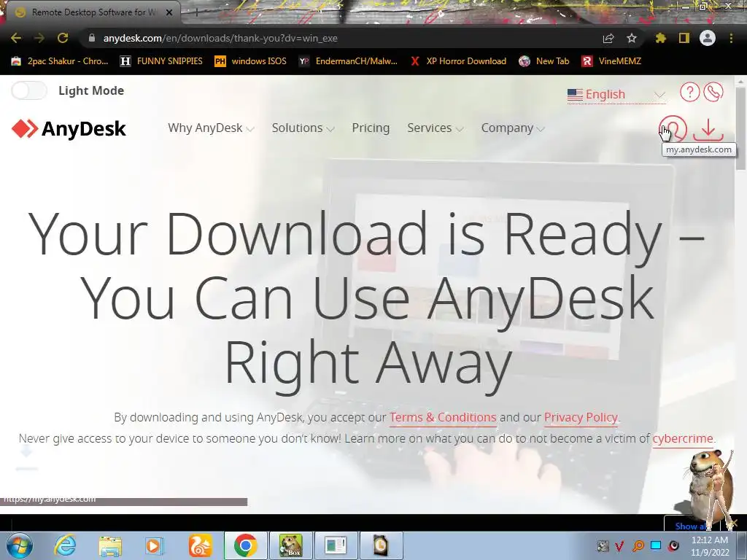Open the Pricing page
The width and height of the screenshot is (747, 560).
(x=371, y=128)
